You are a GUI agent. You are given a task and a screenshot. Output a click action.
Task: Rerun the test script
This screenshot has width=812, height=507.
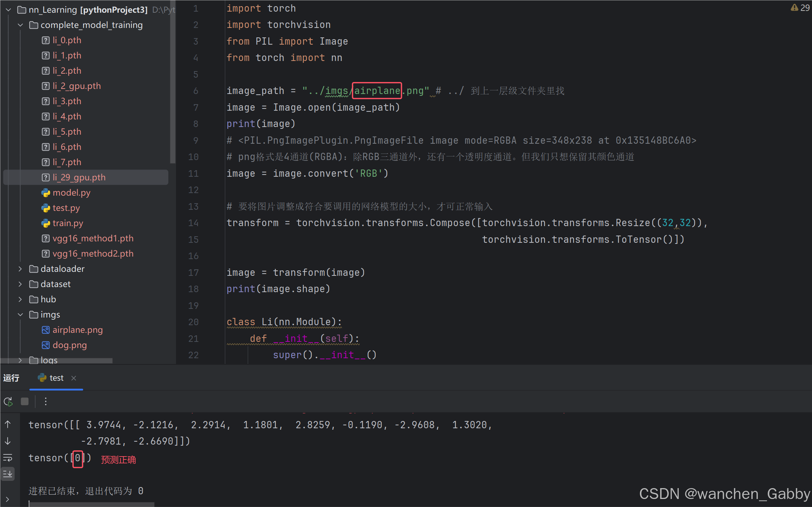tap(8, 401)
